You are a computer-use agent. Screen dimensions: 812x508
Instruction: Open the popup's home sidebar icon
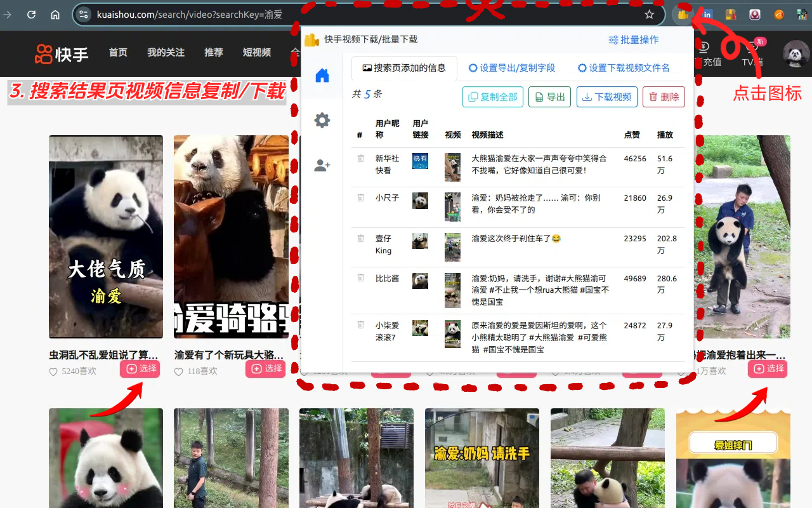(322, 76)
